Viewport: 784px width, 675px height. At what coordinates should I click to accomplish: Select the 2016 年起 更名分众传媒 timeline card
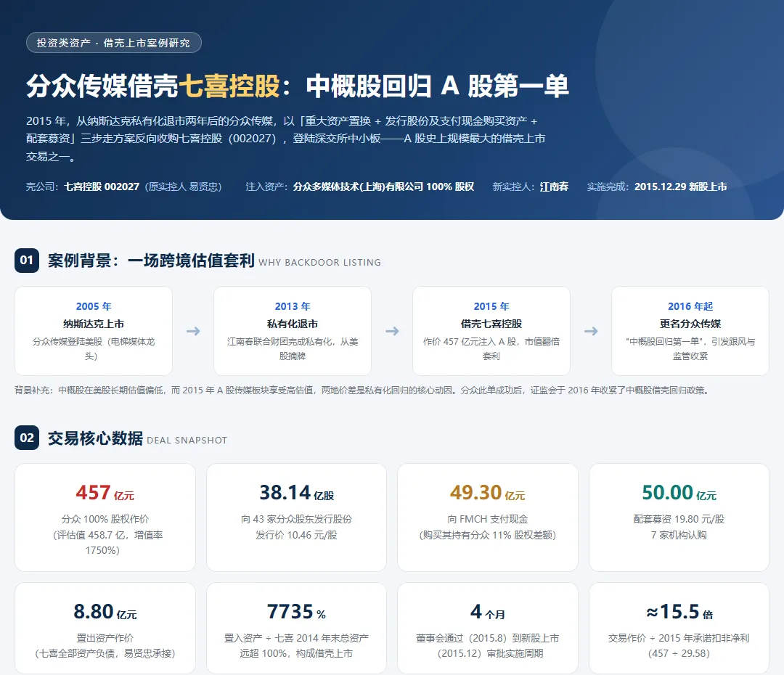pyautogui.click(x=690, y=331)
